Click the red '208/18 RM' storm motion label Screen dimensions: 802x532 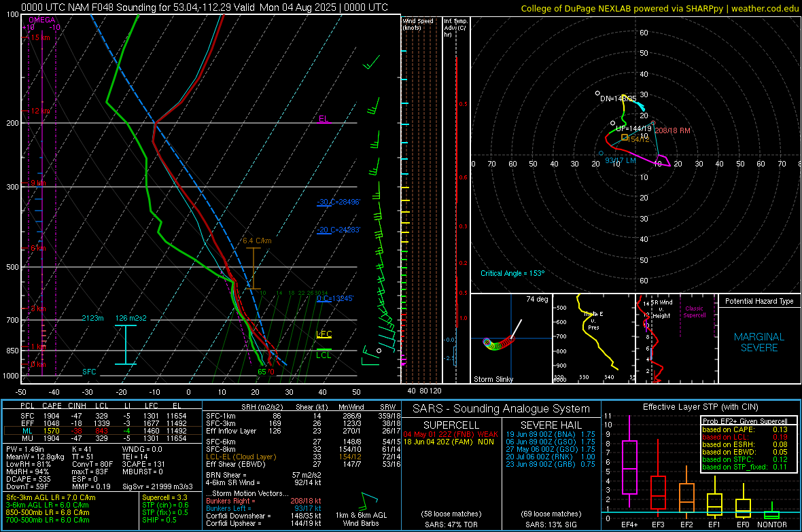tap(673, 131)
